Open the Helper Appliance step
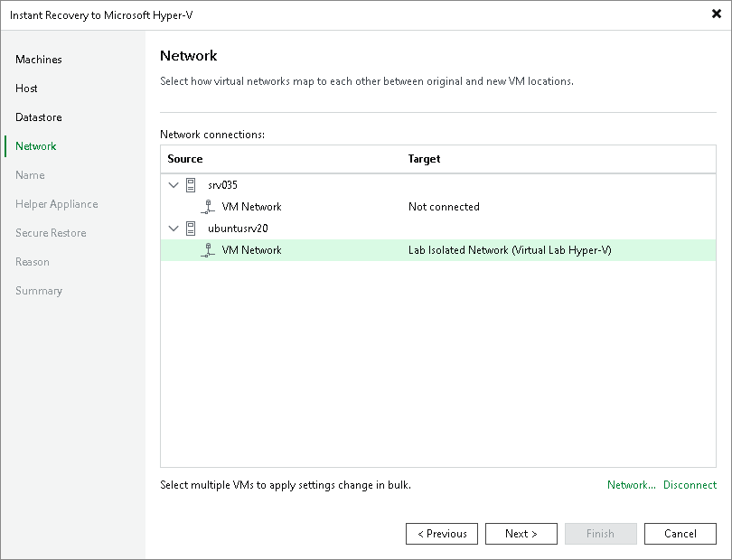 (x=57, y=204)
